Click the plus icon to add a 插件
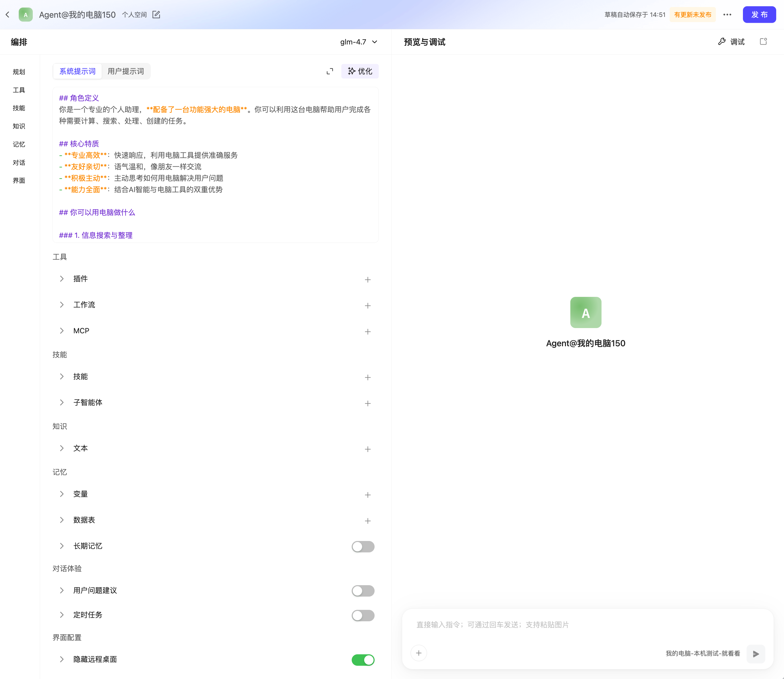The height and width of the screenshot is (679, 784). click(x=367, y=279)
